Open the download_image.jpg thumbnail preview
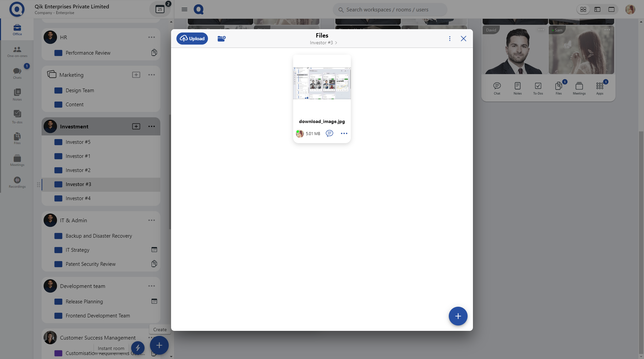Screen dimensions: 644x359 coord(322,83)
